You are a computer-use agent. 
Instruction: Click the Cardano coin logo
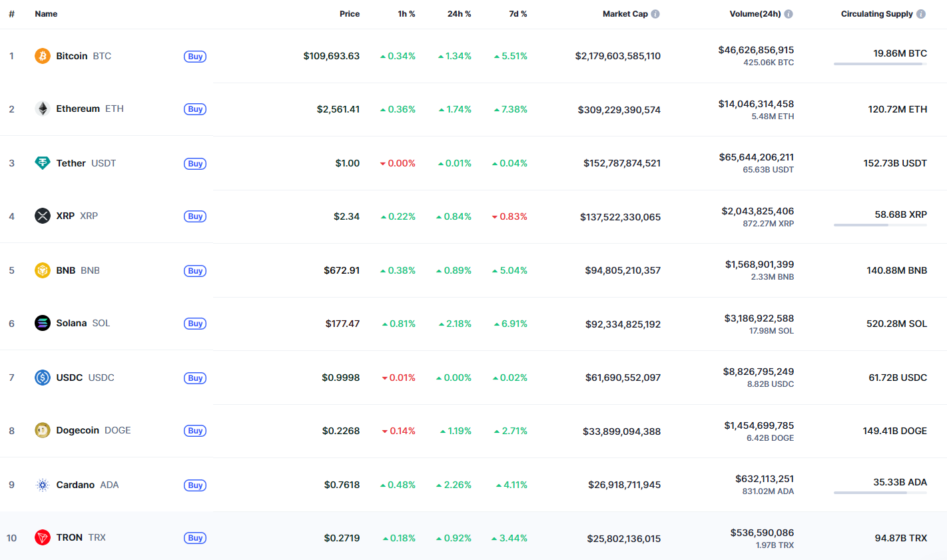click(43, 485)
